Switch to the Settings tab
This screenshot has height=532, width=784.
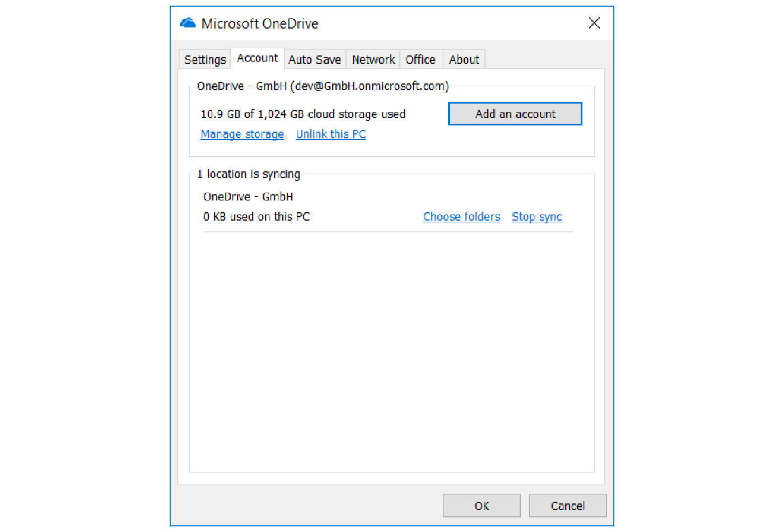(x=205, y=59)
